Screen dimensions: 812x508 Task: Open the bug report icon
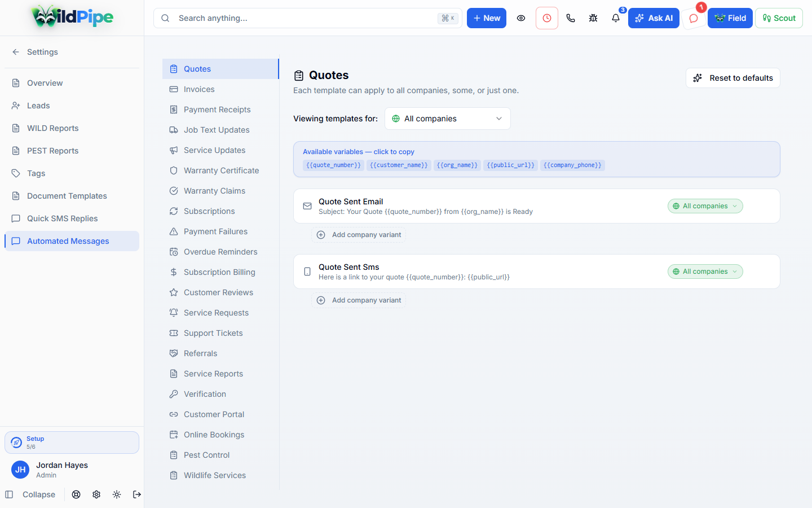[x=593, y=18]
